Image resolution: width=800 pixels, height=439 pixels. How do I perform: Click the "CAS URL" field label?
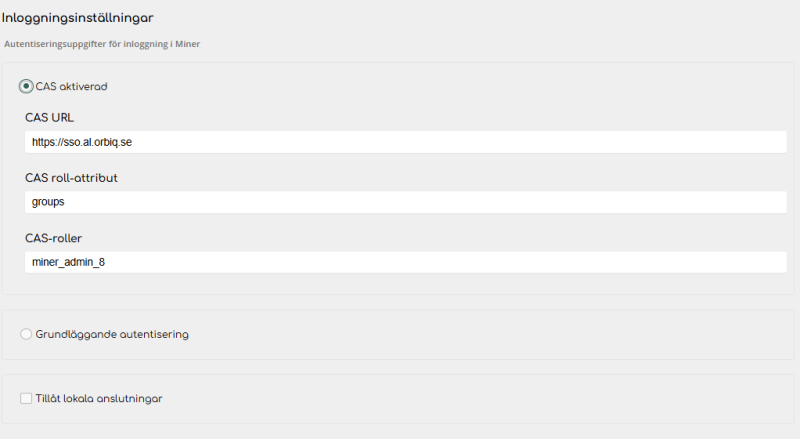[49, 117]
